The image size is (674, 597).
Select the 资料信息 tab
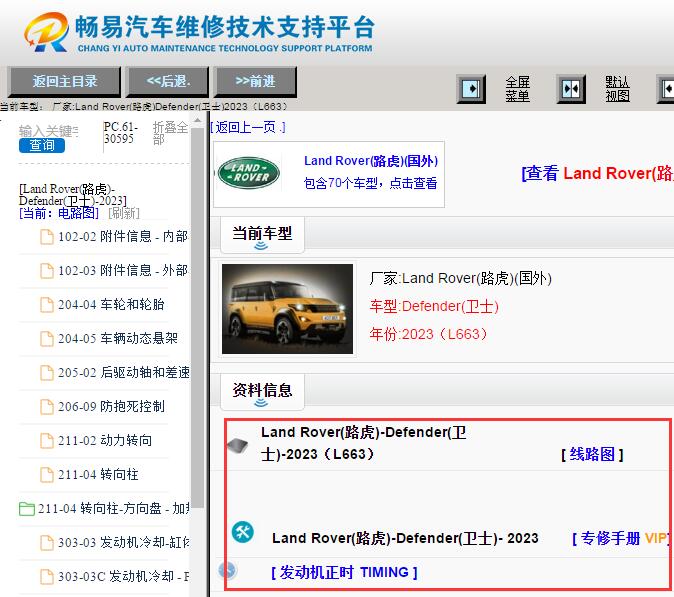[x=262, y=391]
